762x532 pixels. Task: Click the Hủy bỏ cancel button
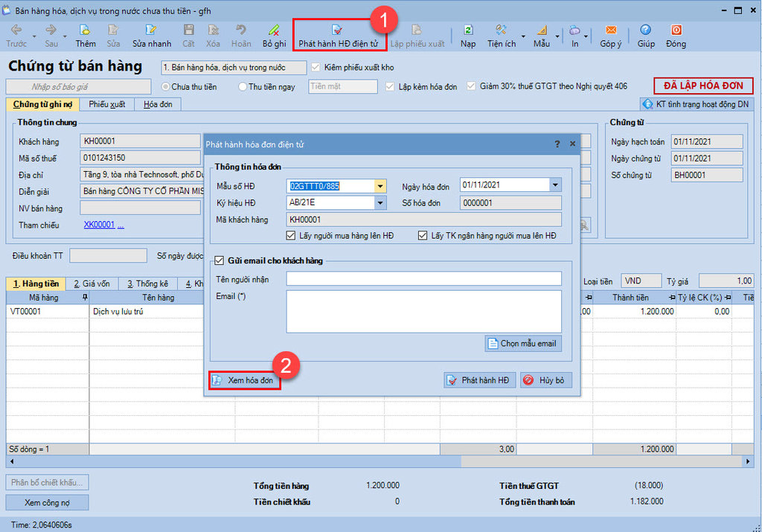click(545, 380)
